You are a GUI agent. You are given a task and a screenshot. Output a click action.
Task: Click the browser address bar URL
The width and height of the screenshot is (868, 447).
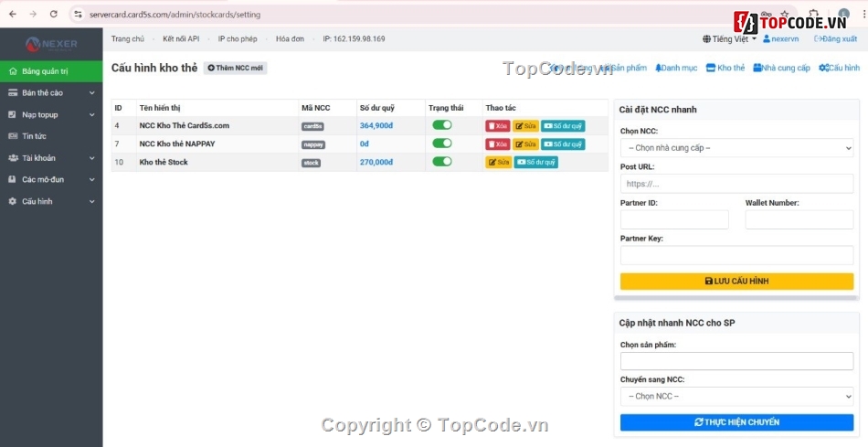coord(175,15)
